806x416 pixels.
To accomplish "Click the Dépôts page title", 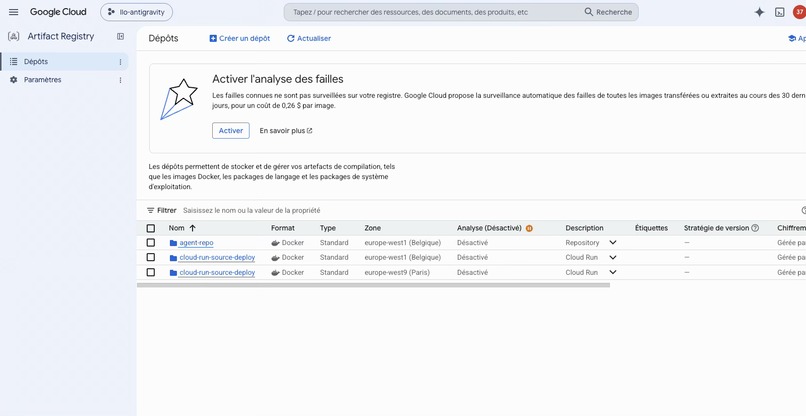I will click(163, 39).
